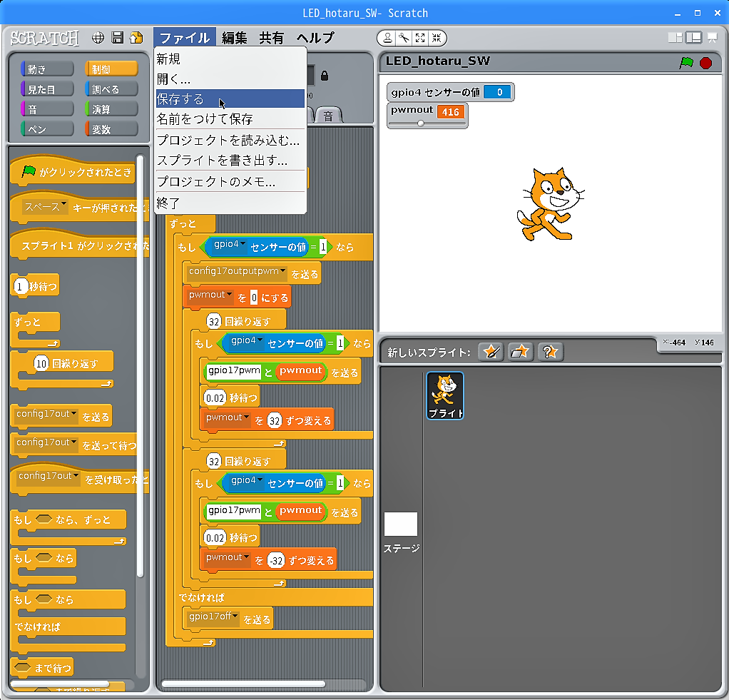Open config17outputpwm broadcast dropdown
This screenshot has width=729, height=700.
pos(237,272)
